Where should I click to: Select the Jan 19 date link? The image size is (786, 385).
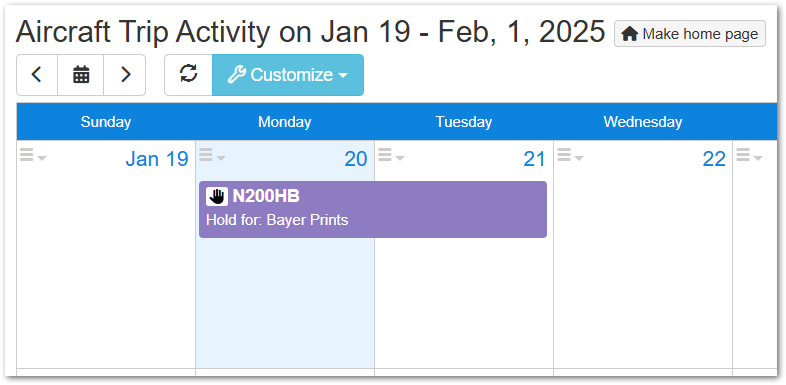(x=157, y=159)
